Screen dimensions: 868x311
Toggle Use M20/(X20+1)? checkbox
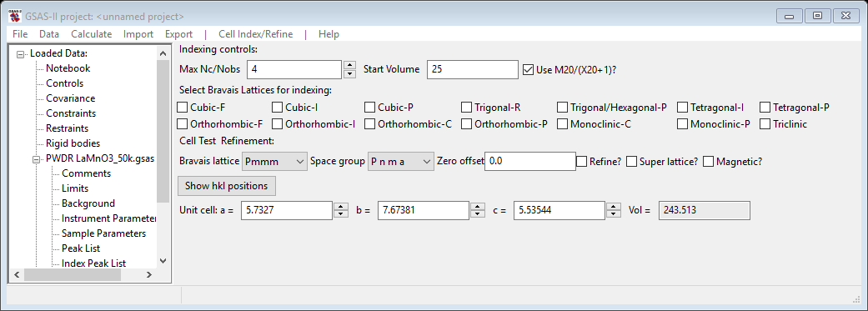[528, 70]
